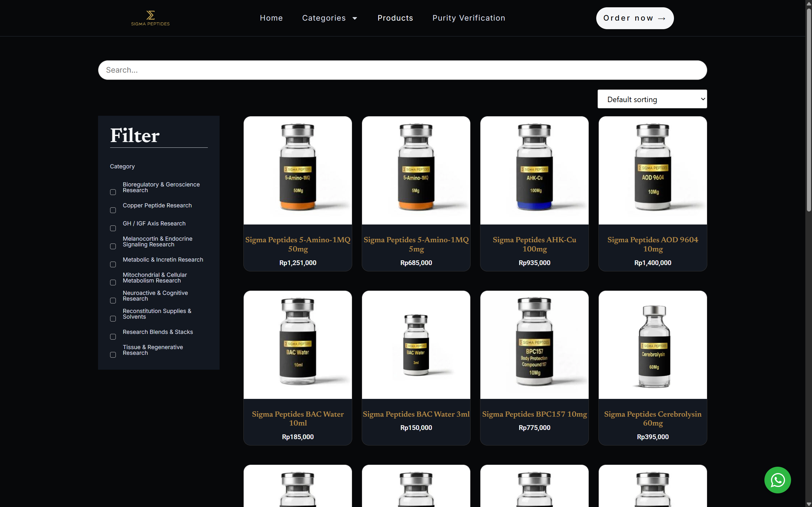Screen dimensions: 812x507
Task: Open BAC Water 10ml vial image
Action: click(298, 345)
